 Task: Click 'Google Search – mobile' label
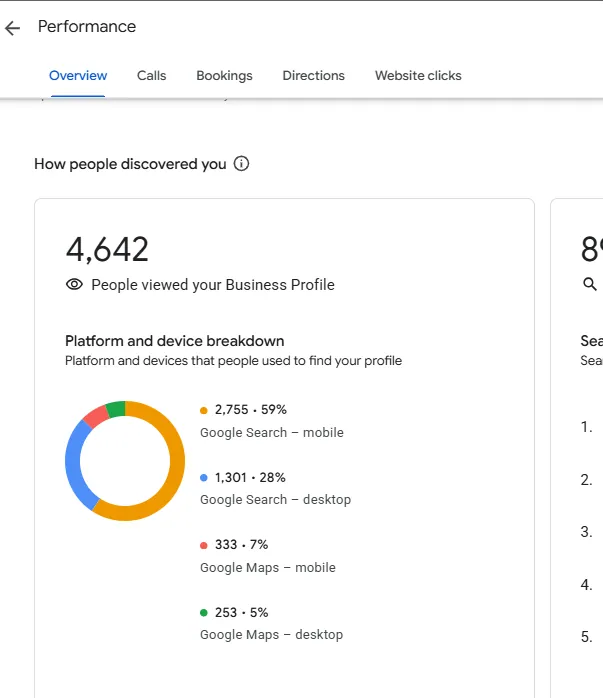coord(271,433)
